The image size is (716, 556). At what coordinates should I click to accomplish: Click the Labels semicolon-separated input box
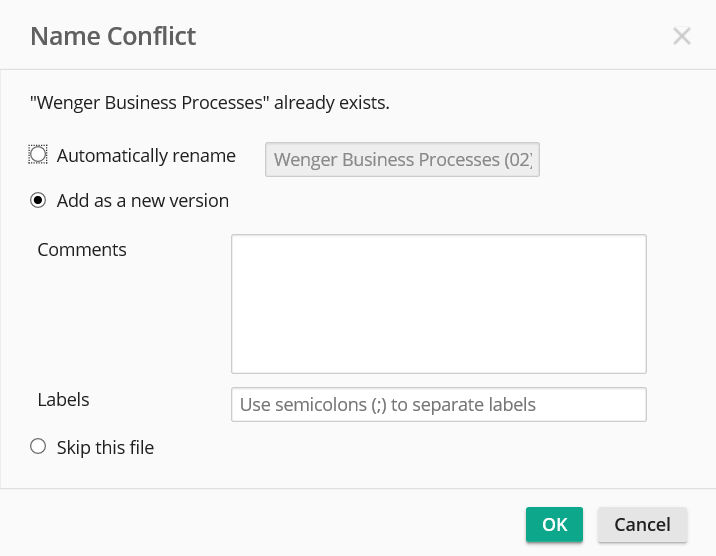pyautogui.click(x=438, y=405)
